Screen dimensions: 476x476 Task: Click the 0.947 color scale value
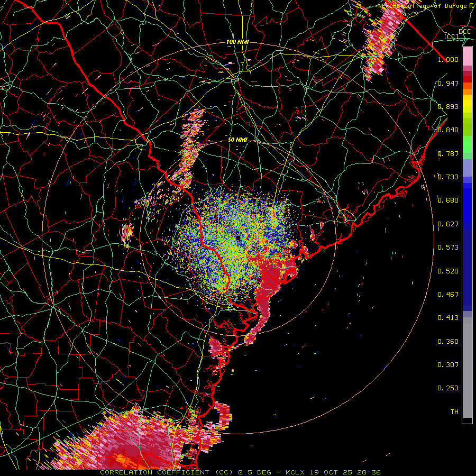pyautogui.click(x=448, y=83)
